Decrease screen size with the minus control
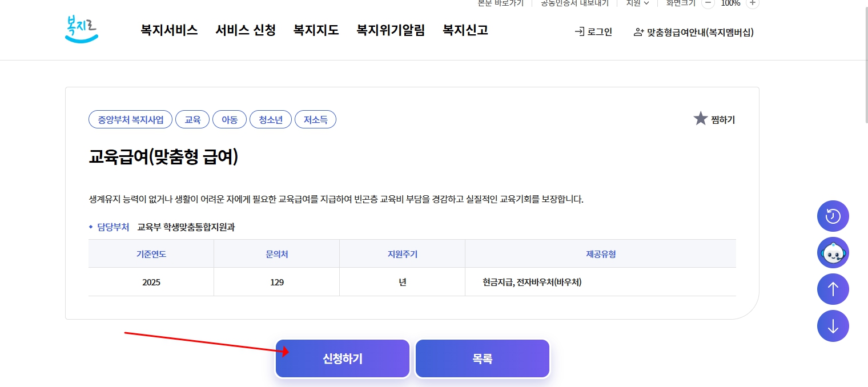Image resolution: width=868 pixels, height=387 pixels. click(708, 3)
